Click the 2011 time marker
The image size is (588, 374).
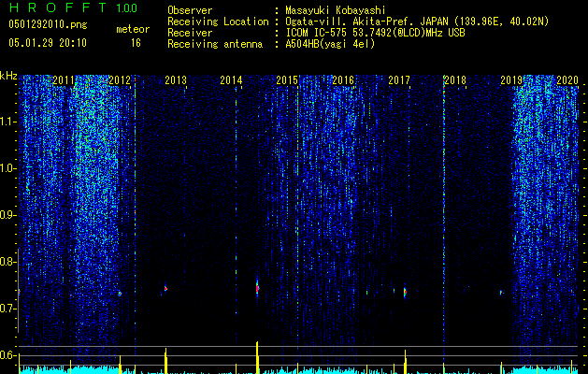pos(64,80)
